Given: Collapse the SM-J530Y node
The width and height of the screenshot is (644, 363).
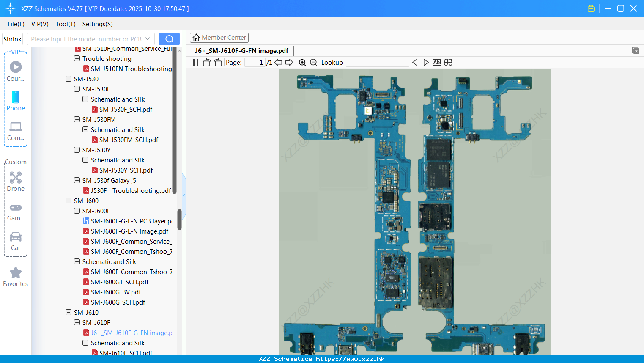Looking at the screenshot, I should click(77, 150).
